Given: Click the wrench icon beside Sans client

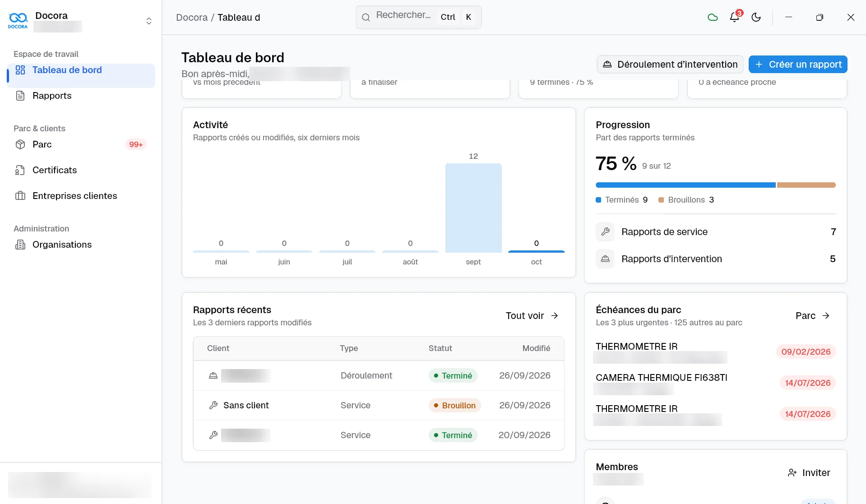Looking at the screenshot, I should tap(213, 405).
